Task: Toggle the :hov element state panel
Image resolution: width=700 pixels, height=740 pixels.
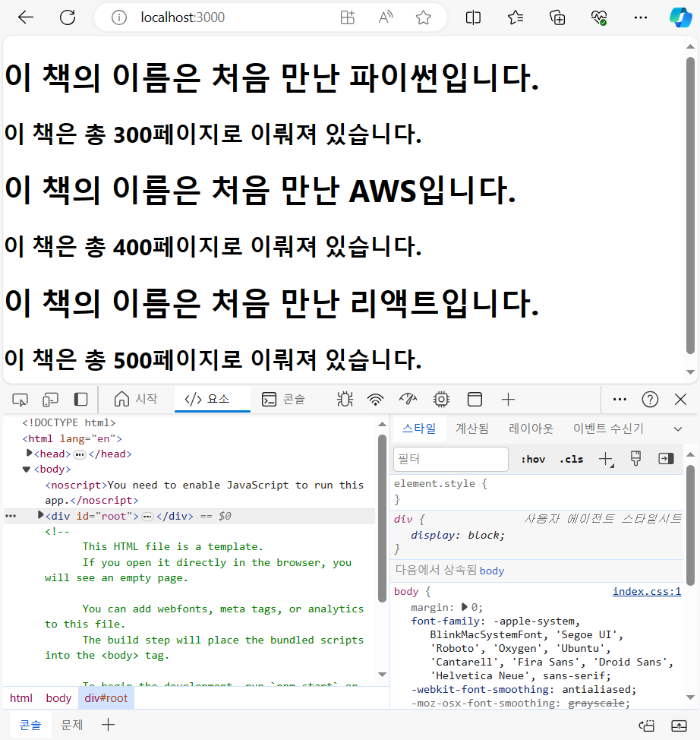Action: pos(533,459)
